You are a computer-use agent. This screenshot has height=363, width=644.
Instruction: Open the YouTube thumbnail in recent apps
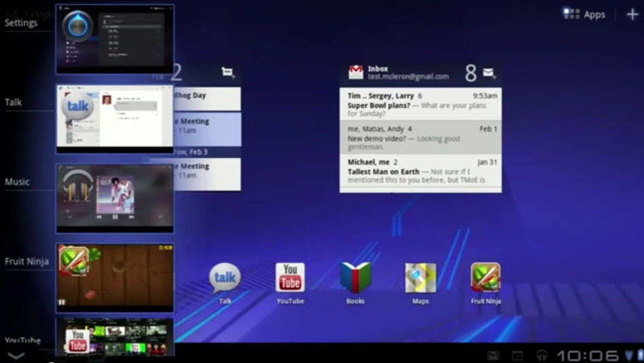(x=115, y=338)
